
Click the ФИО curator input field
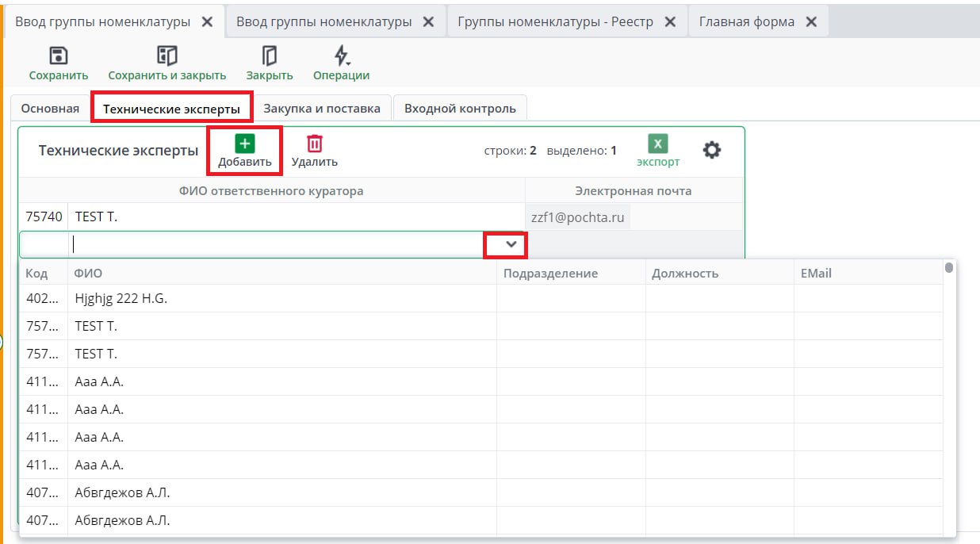276,244
